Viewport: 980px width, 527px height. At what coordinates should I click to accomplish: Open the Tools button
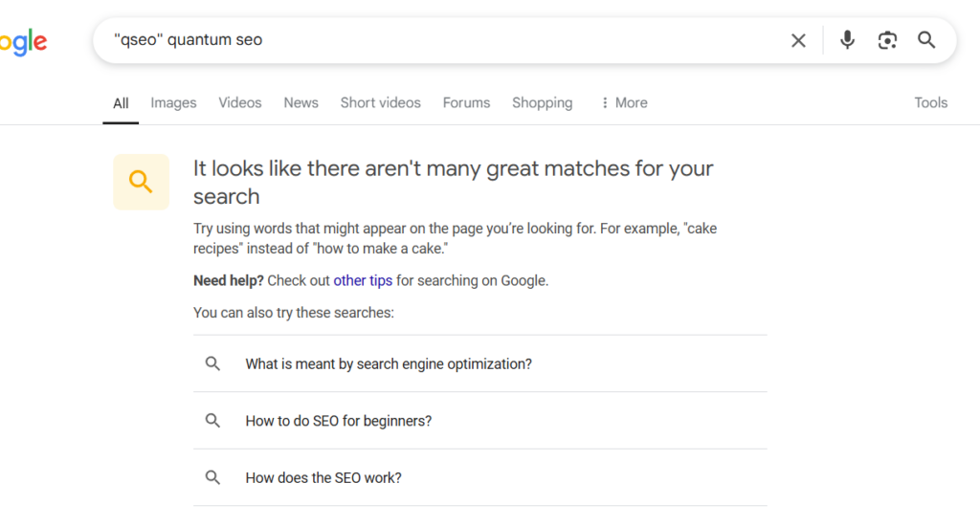tap(930, 103)
